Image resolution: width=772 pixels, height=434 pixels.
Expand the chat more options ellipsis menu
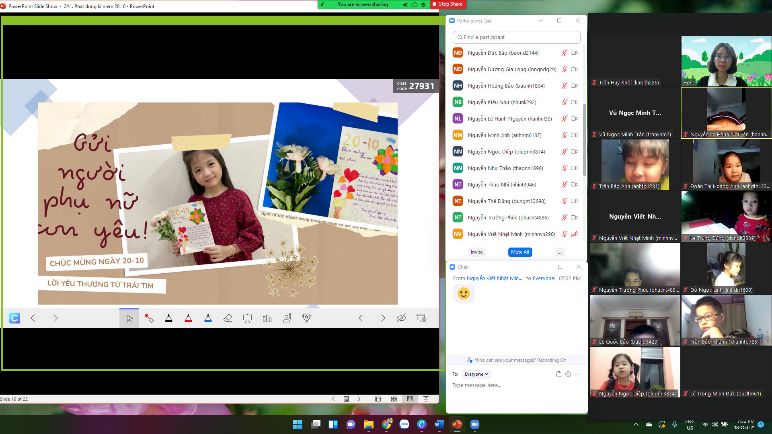point(578,374)
